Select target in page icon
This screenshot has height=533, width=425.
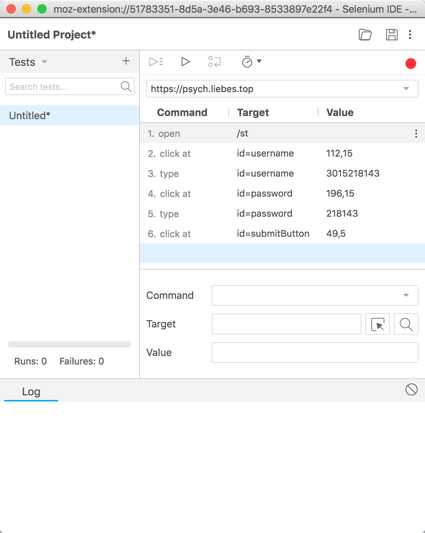click(x=378, y=324)
